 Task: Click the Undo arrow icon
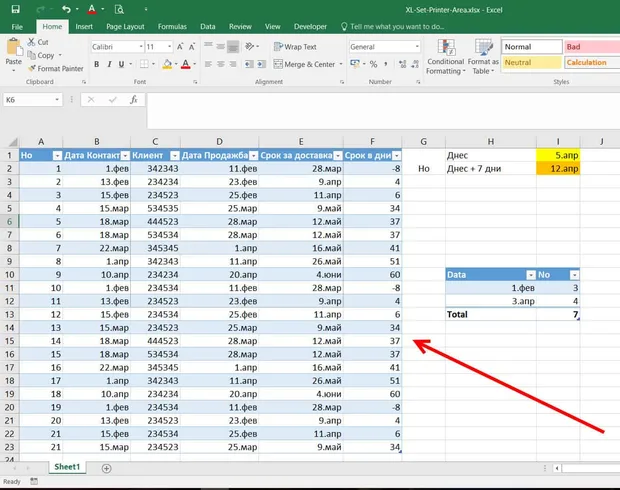66,9
